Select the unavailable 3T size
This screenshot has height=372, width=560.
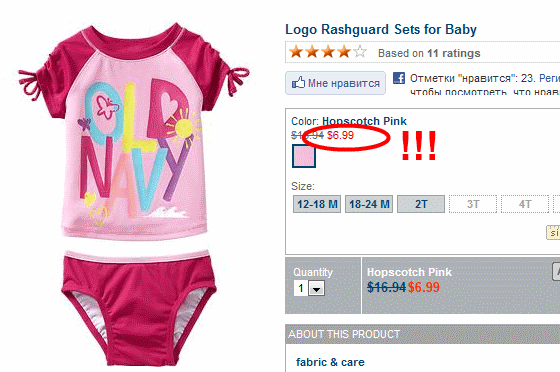(x=473, y=204)
